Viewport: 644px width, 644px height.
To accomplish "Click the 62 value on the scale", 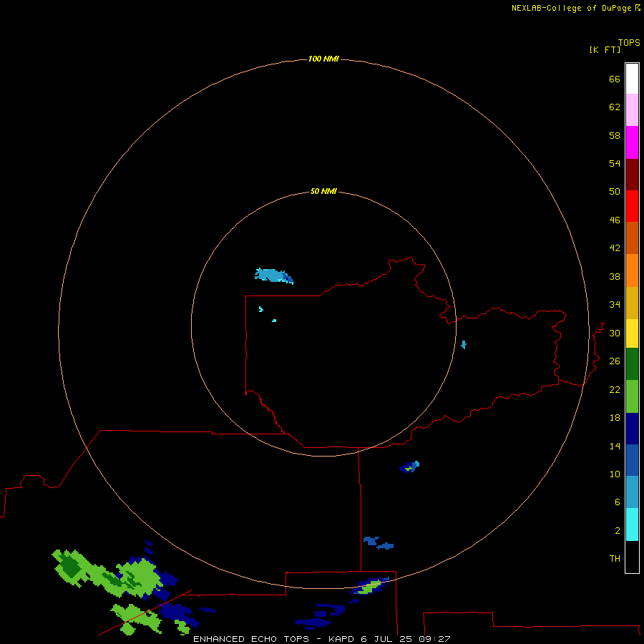I will tap(615, 107).
